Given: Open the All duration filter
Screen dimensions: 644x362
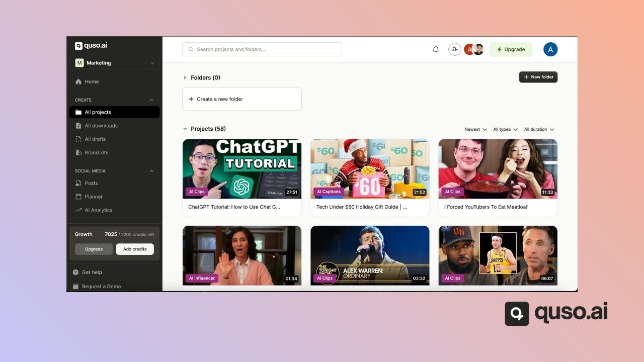Looking at the screenshot, I should click(539, 129).
